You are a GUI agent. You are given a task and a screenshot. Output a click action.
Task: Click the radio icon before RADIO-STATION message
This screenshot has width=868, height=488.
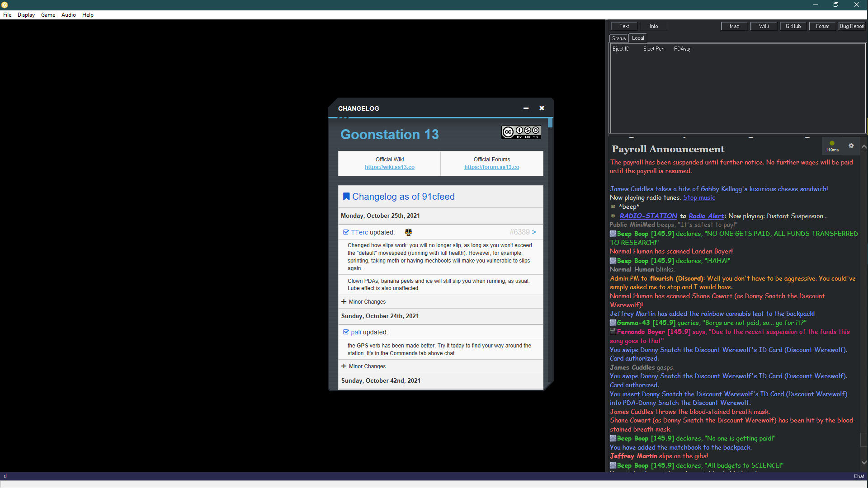613,216
